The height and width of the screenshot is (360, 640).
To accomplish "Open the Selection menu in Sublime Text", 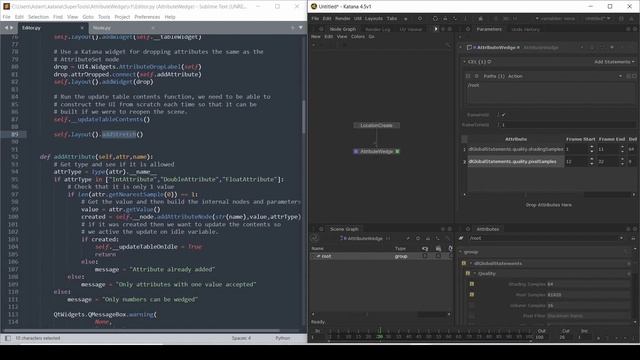I will (38, 17).
